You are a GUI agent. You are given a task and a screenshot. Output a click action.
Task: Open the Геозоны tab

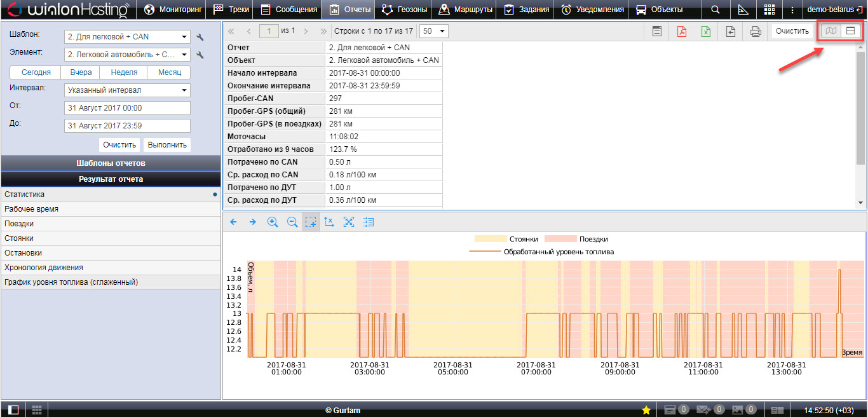[405, 10]
